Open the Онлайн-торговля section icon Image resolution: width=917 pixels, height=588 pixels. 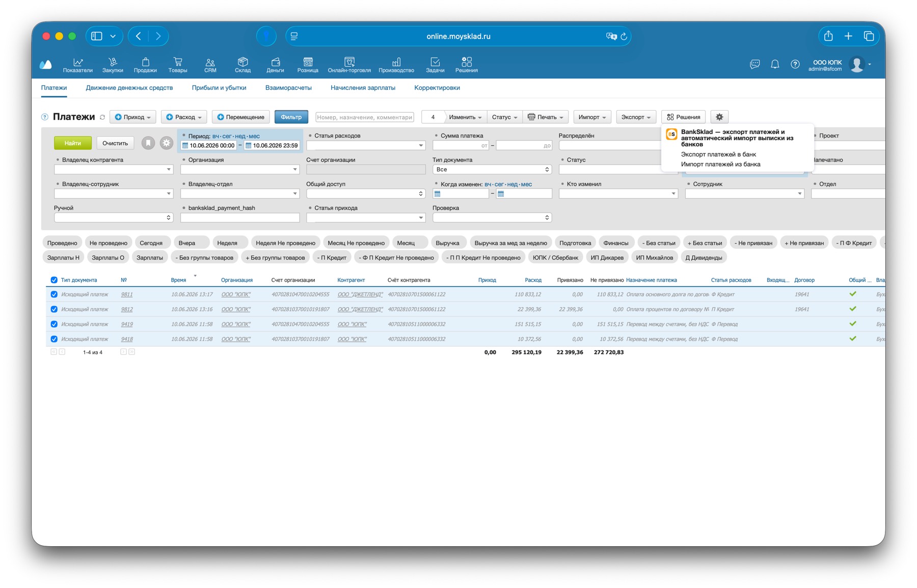[349, 62]
